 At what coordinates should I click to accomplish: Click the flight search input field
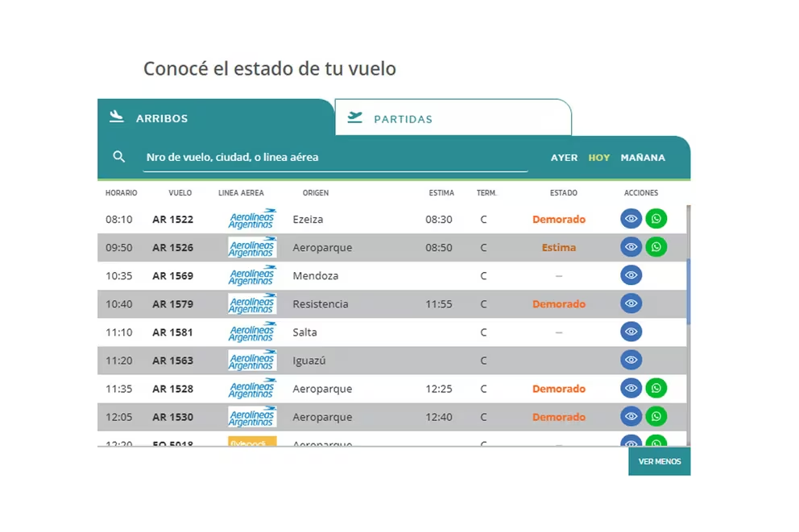coord(336,158)
